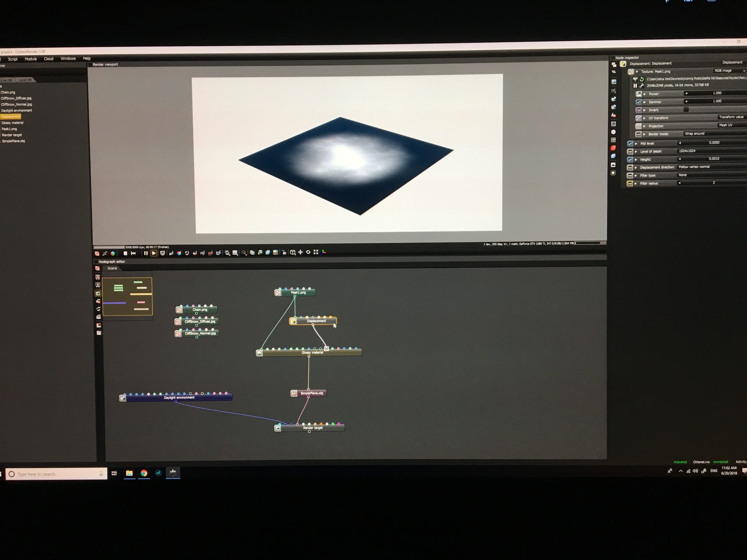Click the camera icon in inspector sidebar
Viewport: 747px width, 560px height.
pyautogui.click(x=614, y=91)
